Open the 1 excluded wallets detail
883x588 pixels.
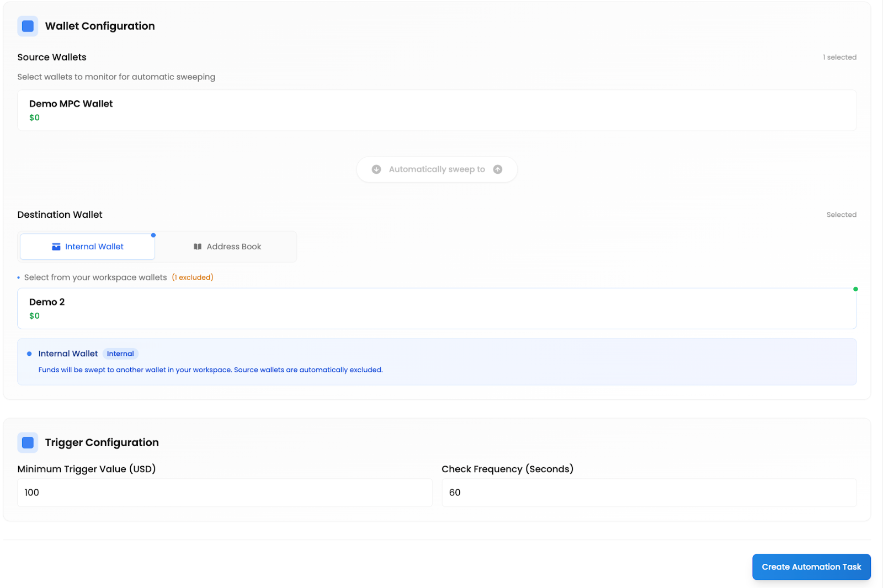pyautogui.click(x=192, y=277)
